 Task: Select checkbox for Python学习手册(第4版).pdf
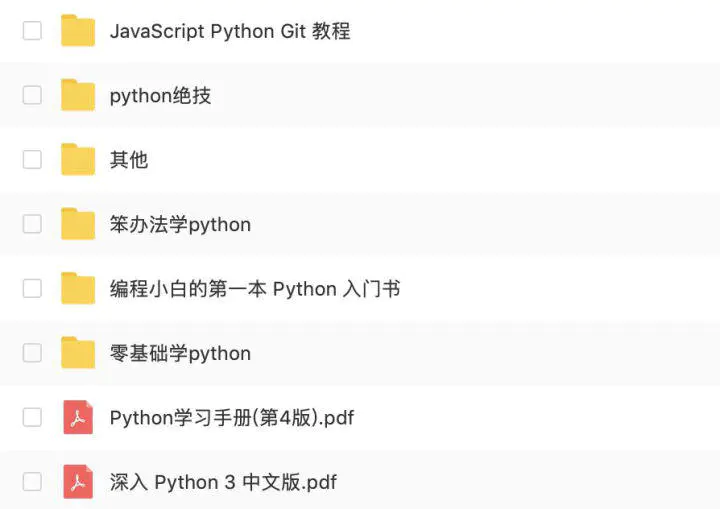[x=32, y=417]
